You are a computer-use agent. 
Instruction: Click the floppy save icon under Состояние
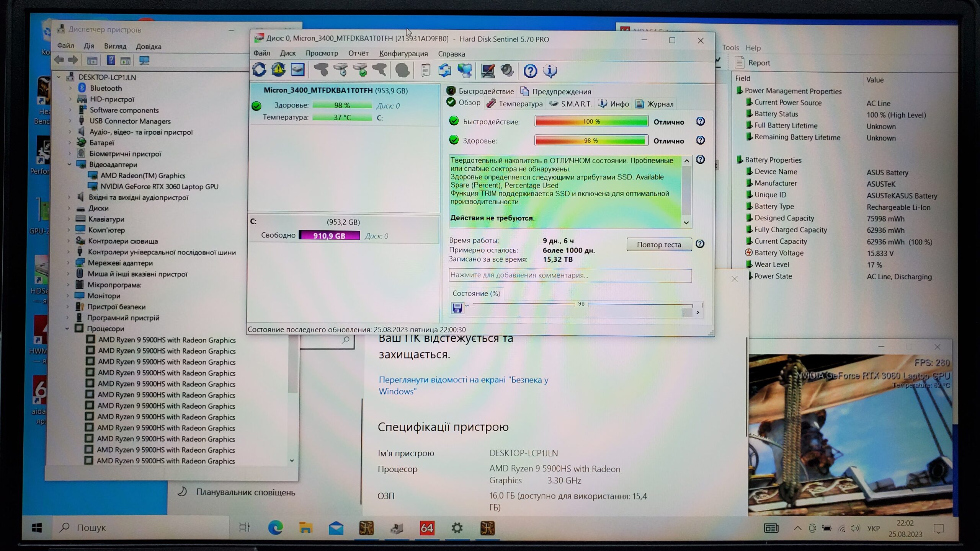coord(457,308)
